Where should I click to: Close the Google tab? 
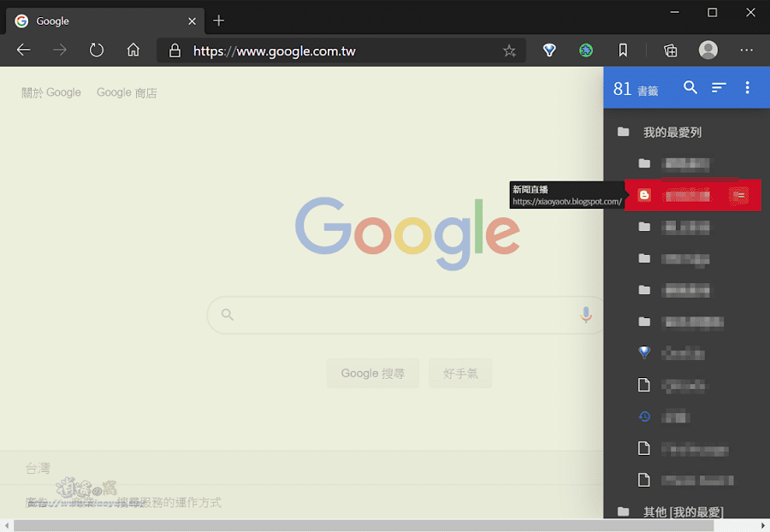(x=192, y=21)
